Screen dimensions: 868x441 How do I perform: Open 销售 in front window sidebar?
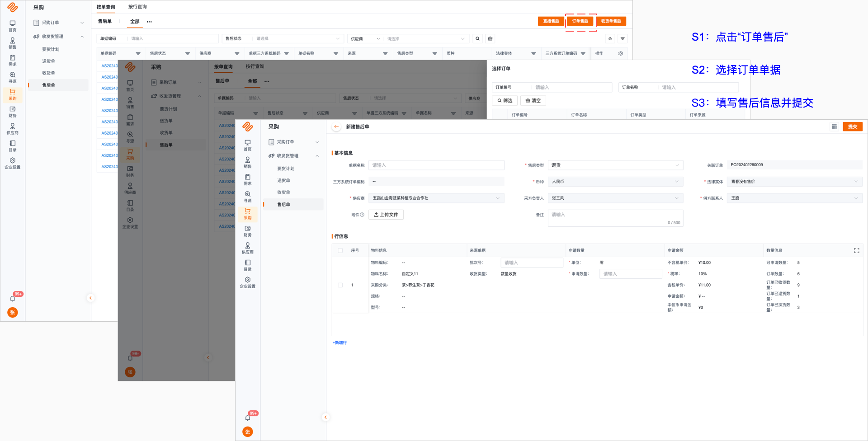pos(248,162)
